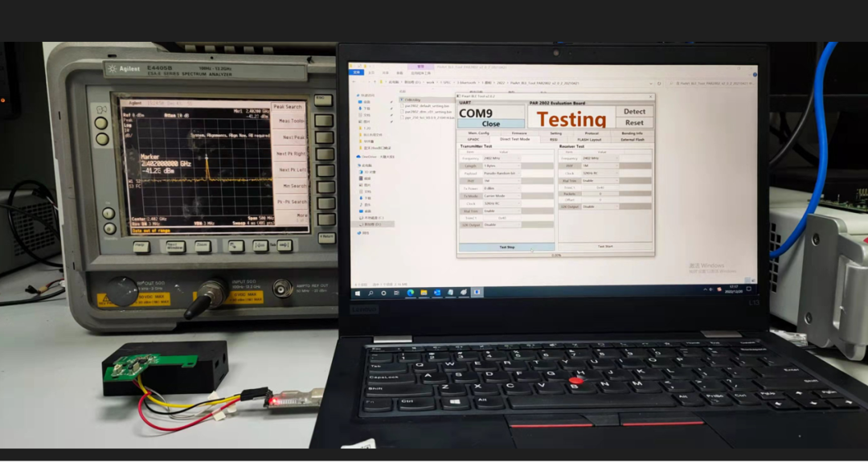Switch to the Setting tab
Viewport: 868px width, 463px height.
click(x=556, y=133)
